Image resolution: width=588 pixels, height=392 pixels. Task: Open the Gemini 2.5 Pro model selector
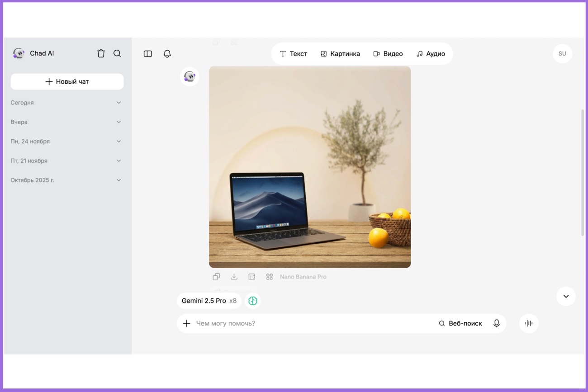click(209, 301)
